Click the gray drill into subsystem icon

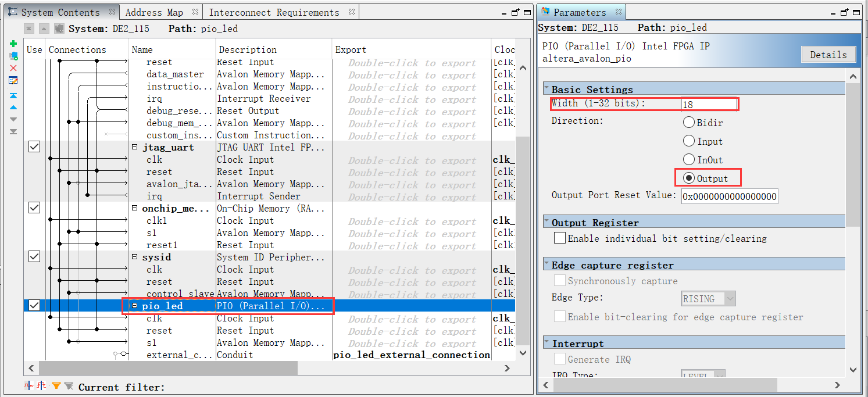59,28
